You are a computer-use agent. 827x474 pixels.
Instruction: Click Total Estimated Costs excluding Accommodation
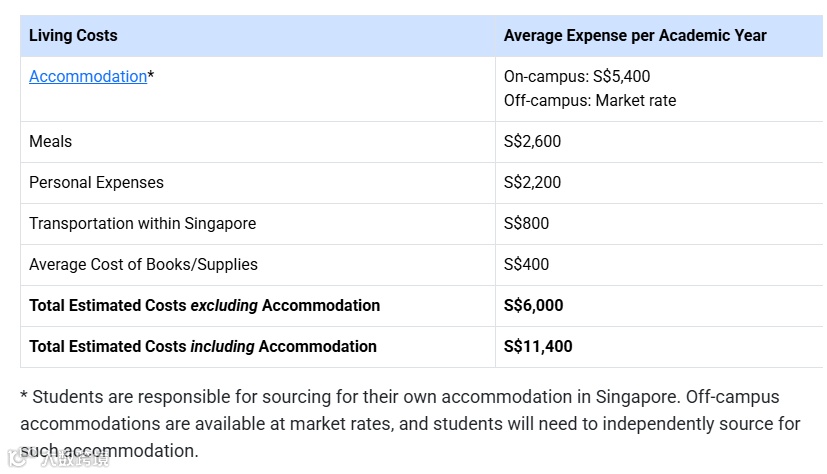click(x=204, y=305)
